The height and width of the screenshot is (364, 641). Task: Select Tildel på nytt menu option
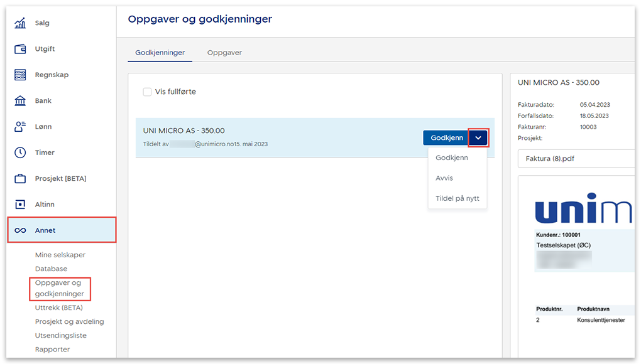(x=457, y=198)
